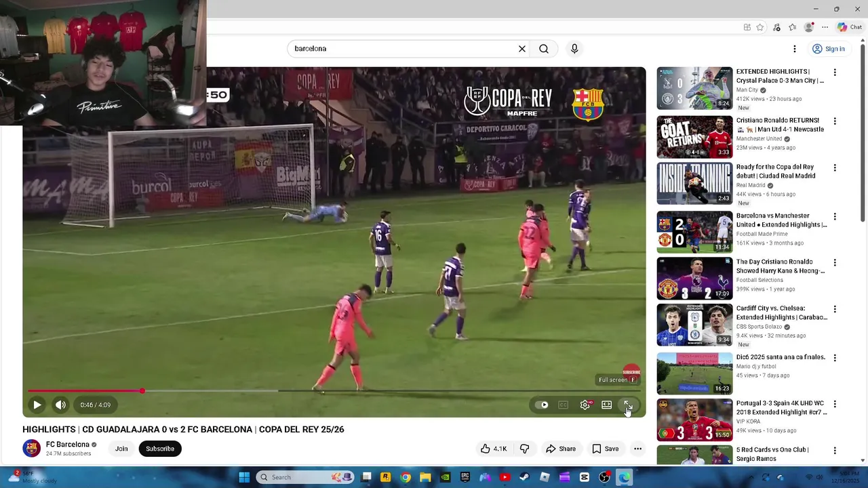
Task: Play the paused Barcelona highlights video
Action: tap(37, 405)
